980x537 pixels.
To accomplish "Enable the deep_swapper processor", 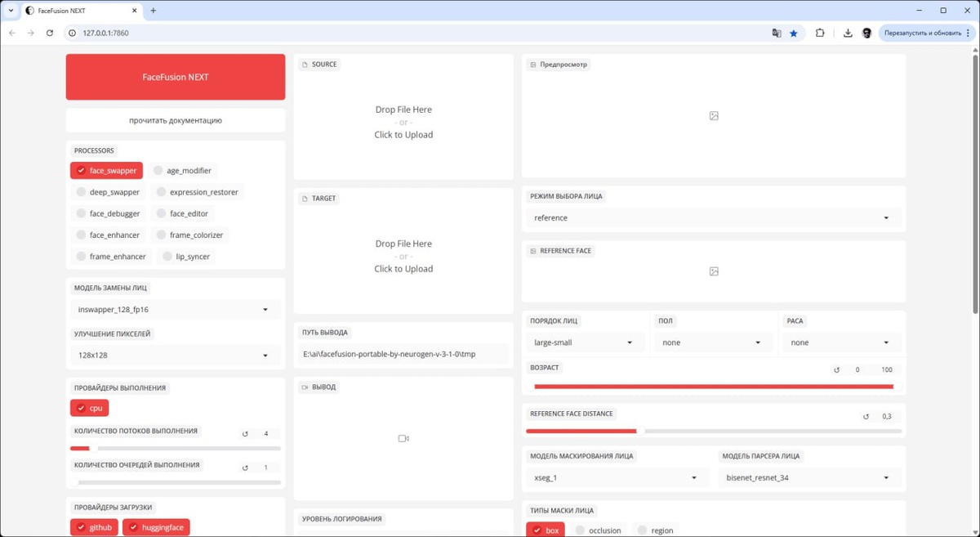I will tap(108, 192).
